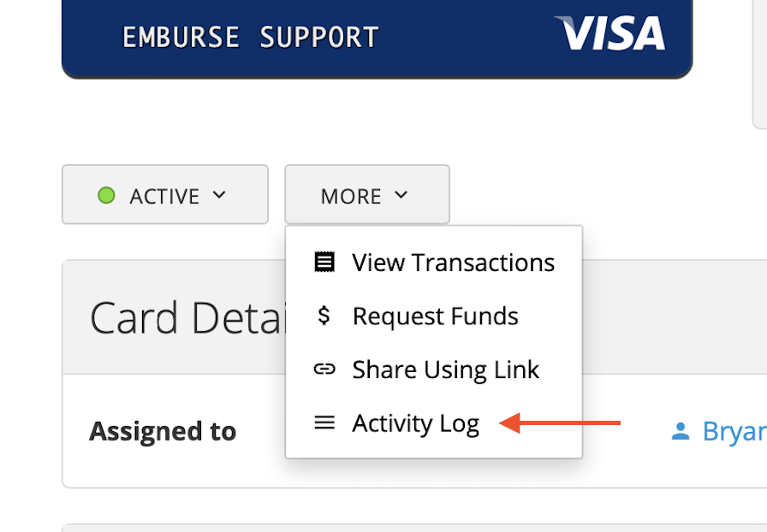This screenshot has height=532, width=767.
Task: Select the View Transactions receipt icon
Action: (324, 262)
